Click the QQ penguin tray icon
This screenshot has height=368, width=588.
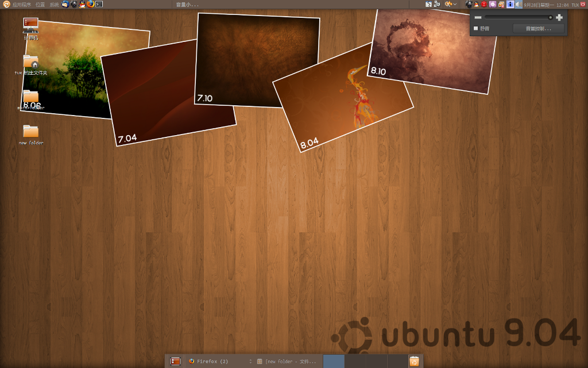[476, 5]
